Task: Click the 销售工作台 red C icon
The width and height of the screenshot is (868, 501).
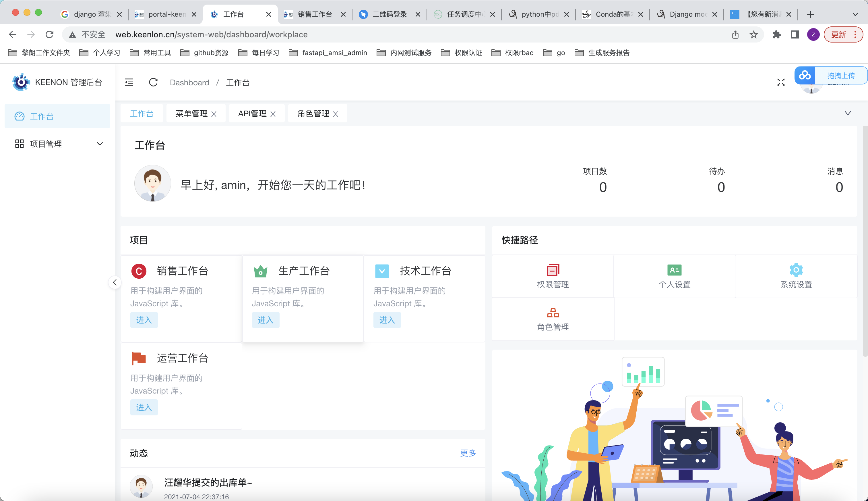Action: pyautogui.click(x=139, y=271)
